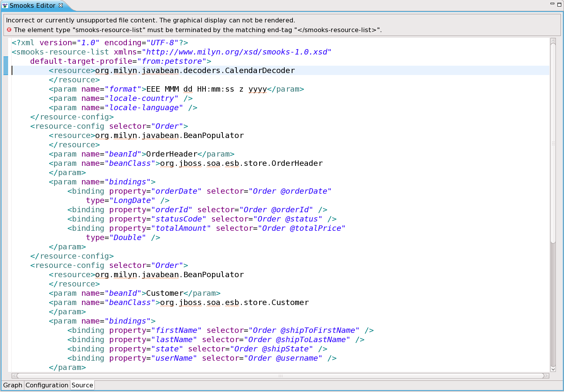The height and width of the screenshot is (392, 564).
Task: Click the down arrow of the vertical scrollbar
Action: (x=554, y=369)
